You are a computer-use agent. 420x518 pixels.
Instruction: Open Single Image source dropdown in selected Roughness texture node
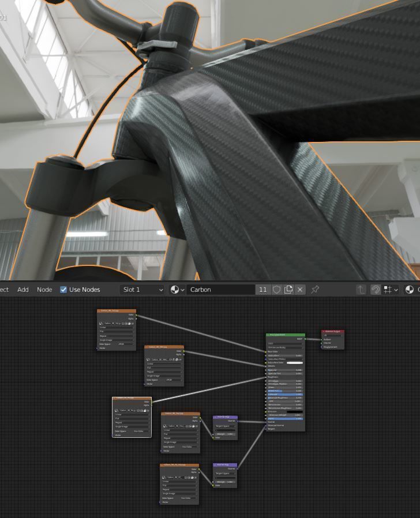click(x=132, y=427)
